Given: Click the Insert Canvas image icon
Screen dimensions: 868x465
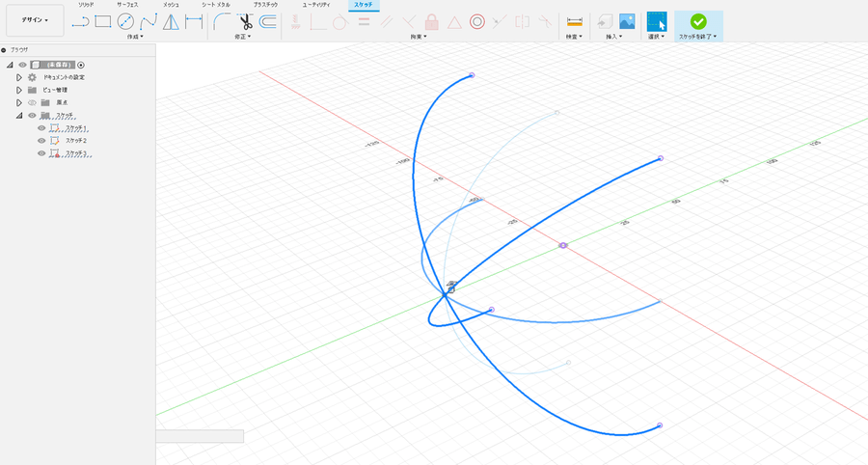Looking at the screenshot, I should coord(627,22).
